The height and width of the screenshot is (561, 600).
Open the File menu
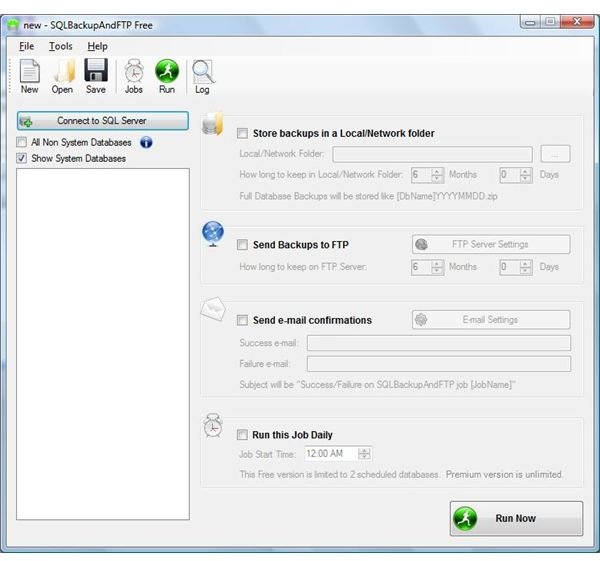26,46
